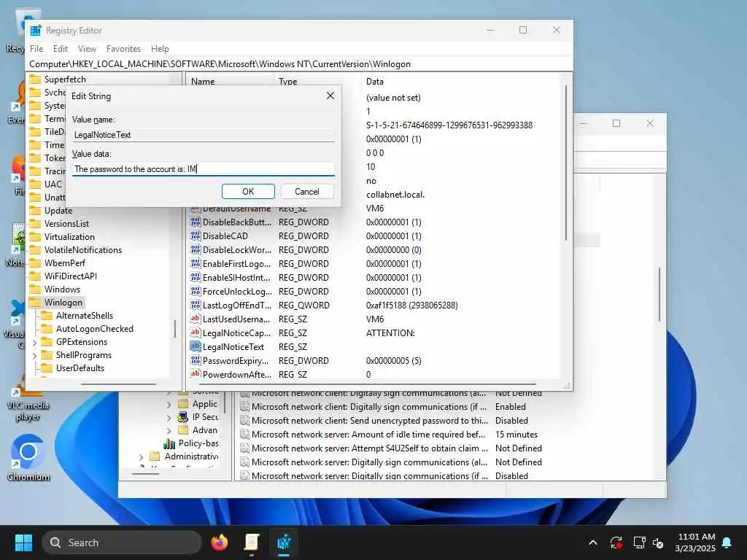Click the LastLogOffEndT... QWORD value icon
Viewport: 747px width, 560px height.
195,305
